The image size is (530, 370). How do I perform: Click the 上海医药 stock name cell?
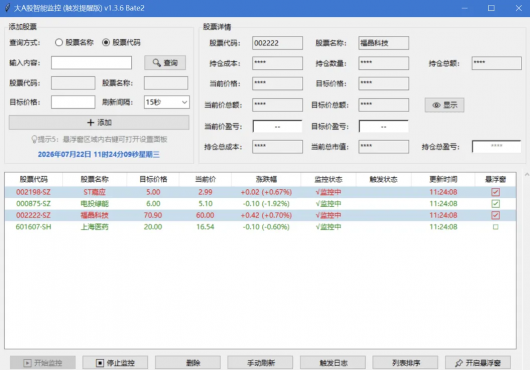(94, 227)
